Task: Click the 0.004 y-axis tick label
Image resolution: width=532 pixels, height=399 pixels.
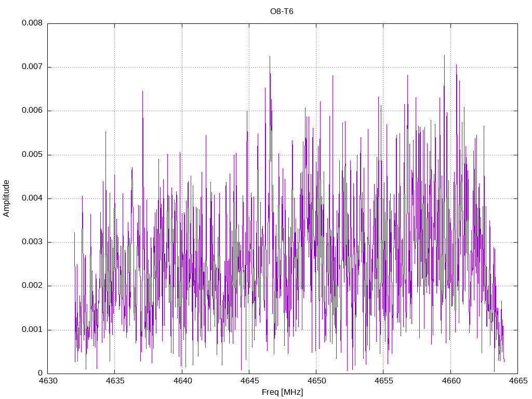Action: (32, 198)
